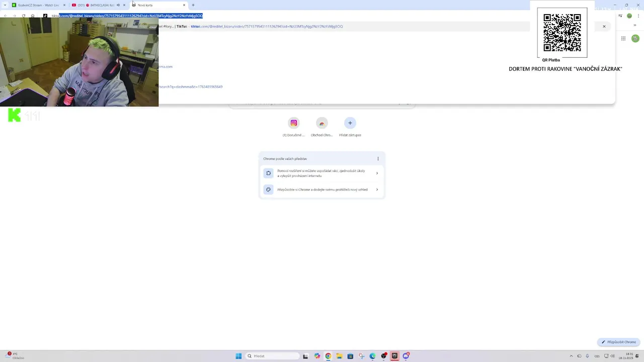Open the Instagram shortcut tile
644x362 pixels.
pos(294,127)
